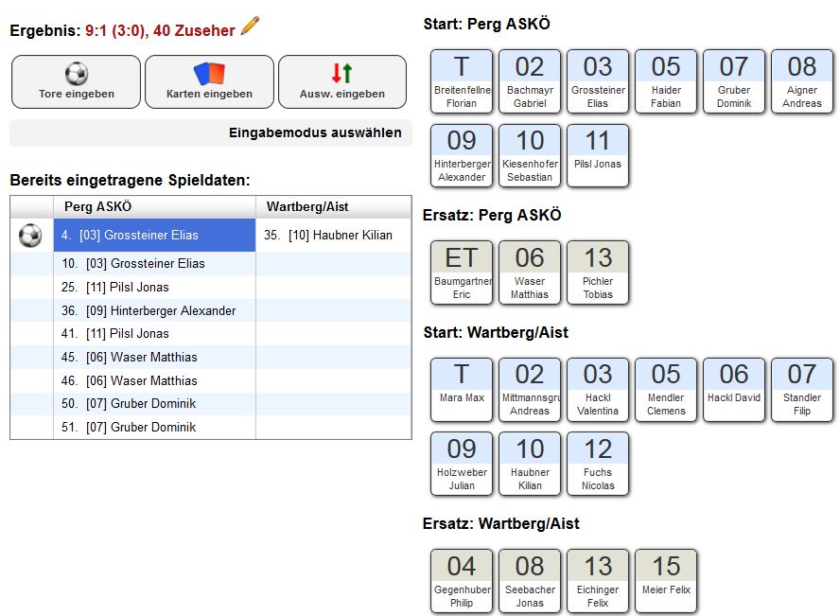
Task: Select player card 03 Grossteiner Elias
Action: [x=598, y=81]
